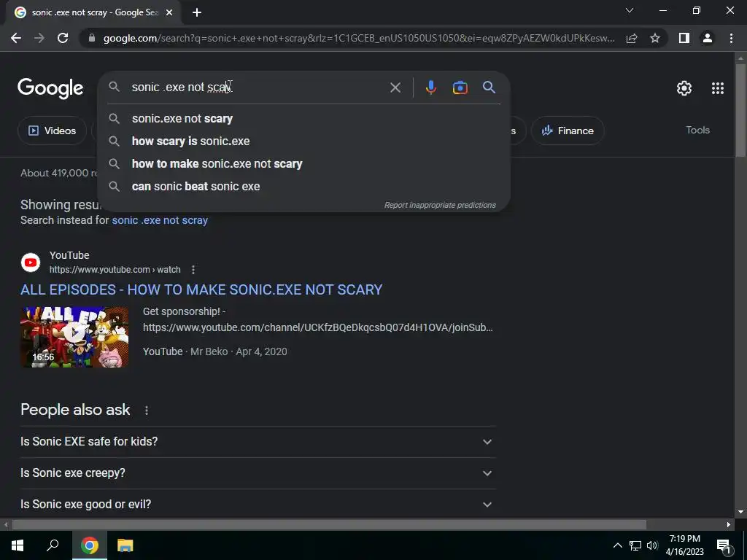Image resolution: width=747 pixels, height=560 pixels.
Task: Close the sonic .exe search tab
Action: pyautogui.click(x=169, y=13)
